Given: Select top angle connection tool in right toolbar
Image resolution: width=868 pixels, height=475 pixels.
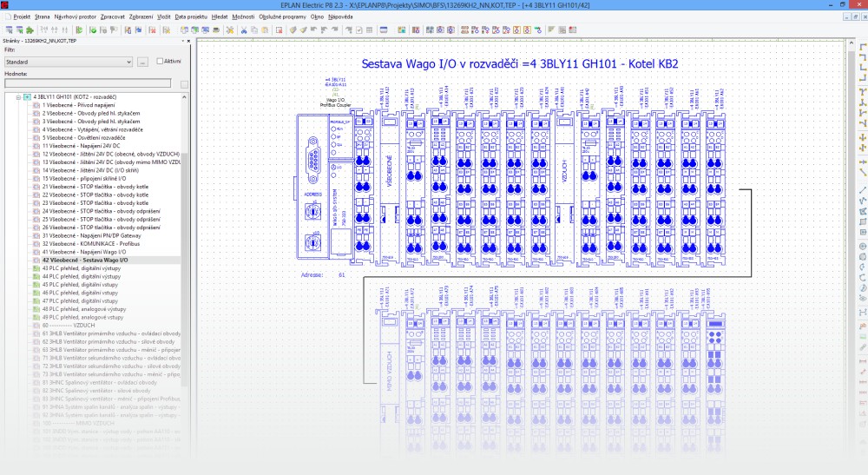Looking at the screenshot, I should click(863, 47).
